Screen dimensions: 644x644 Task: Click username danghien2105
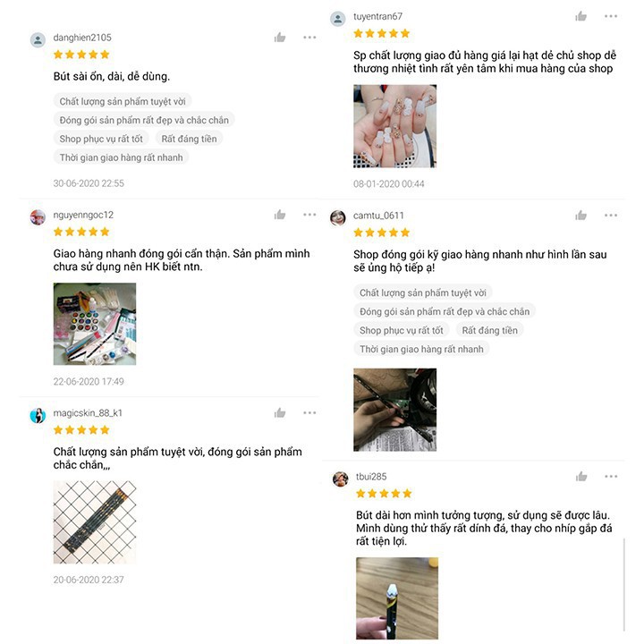[82, 38]
